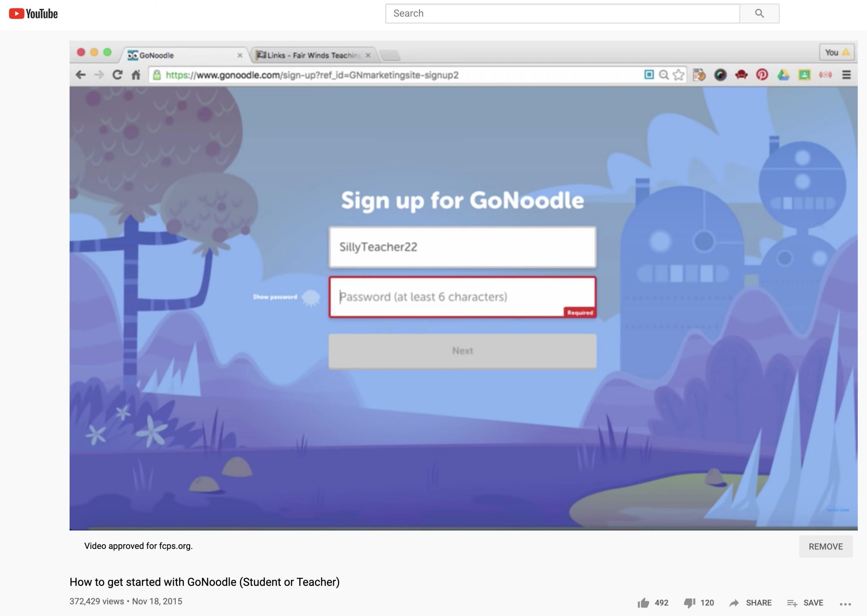Viewport: 867px width, 616px height.
Task: Click the YouTube search magnifier button
Action: point(759,14)
